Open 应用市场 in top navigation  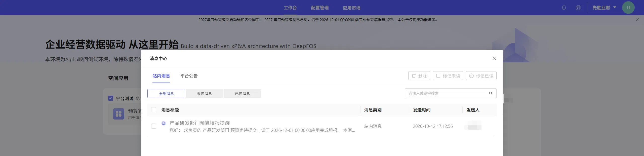point(351,8)
